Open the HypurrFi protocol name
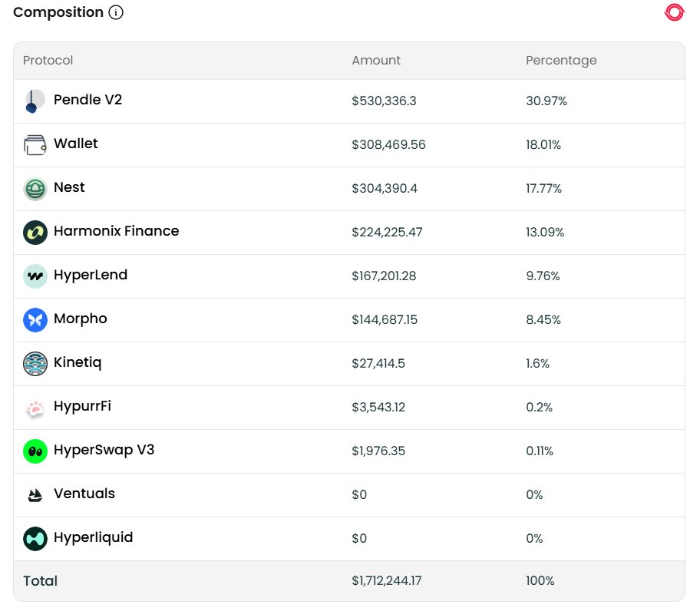Viewport: 700px width, 611px height. point(82,406)
